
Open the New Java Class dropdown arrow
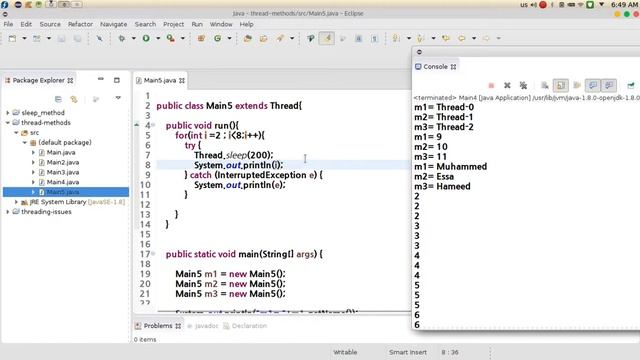point(229,38)
